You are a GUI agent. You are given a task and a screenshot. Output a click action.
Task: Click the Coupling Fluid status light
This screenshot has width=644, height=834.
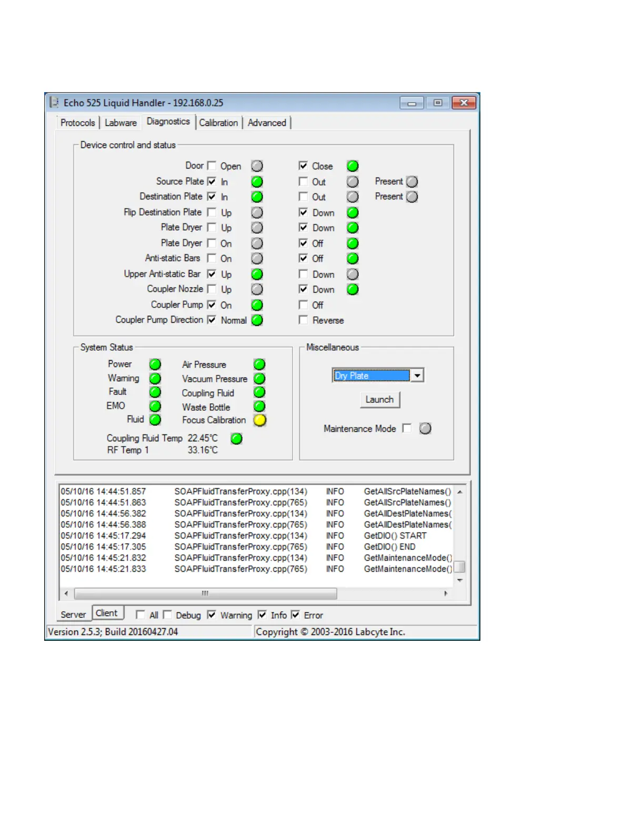click(x=259, y=392)
